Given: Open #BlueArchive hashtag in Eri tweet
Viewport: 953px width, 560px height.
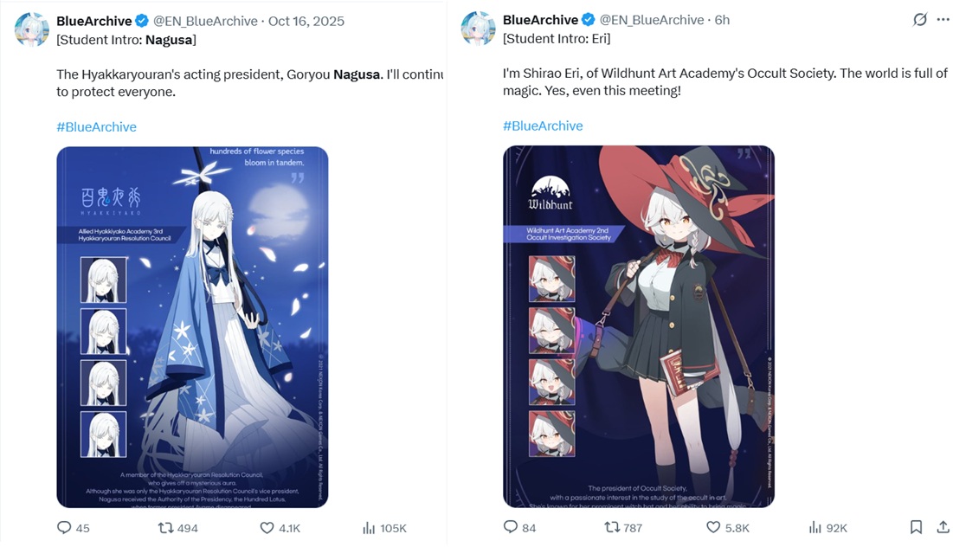Looking at the screenshot, I should (x=543, y=126).
